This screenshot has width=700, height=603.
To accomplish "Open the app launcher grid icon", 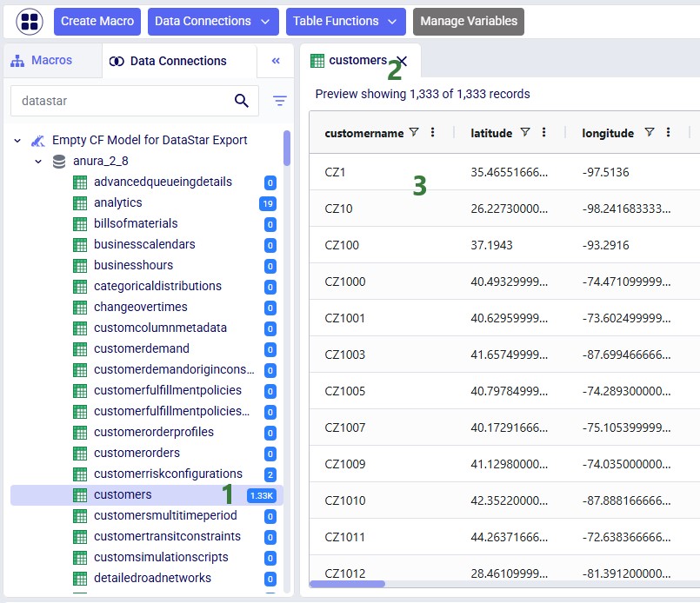I will (x=30, y=22).
